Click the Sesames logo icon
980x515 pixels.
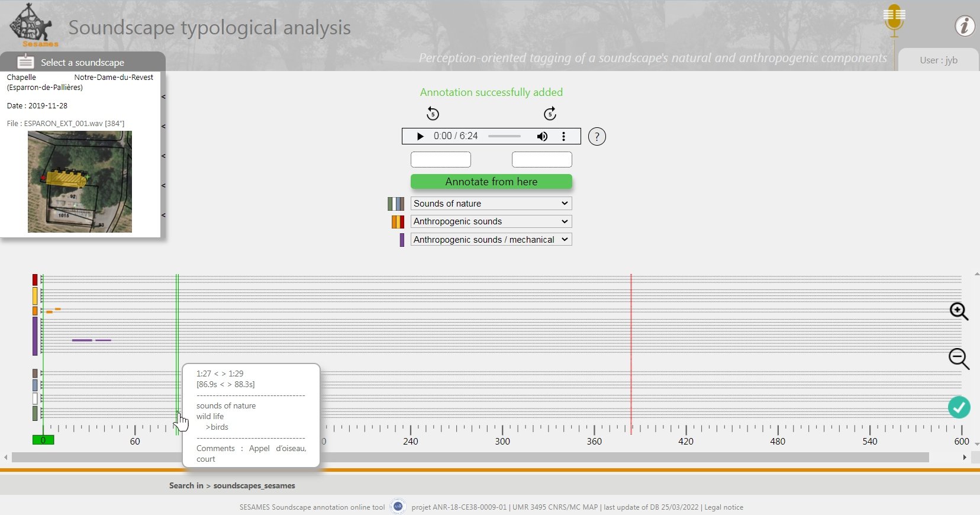click(x=31, y=25)
